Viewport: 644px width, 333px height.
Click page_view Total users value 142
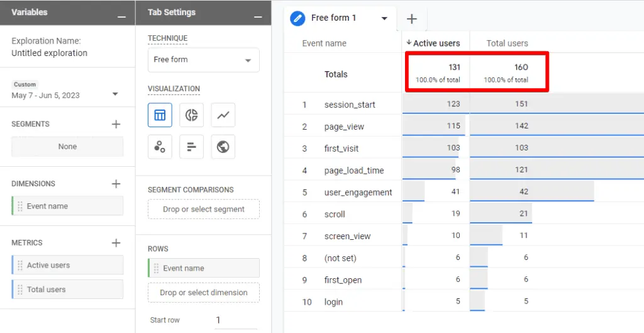pyautogui.click(x=521, y=126)
